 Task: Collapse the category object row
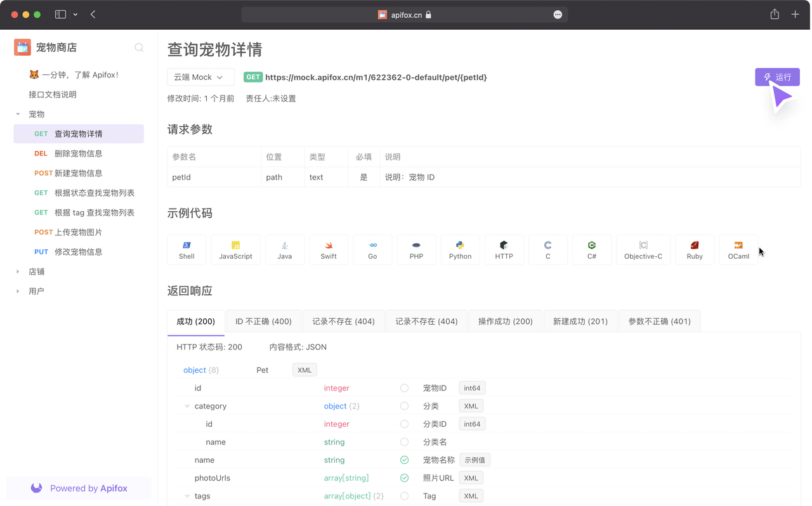[x=187, y=406]
